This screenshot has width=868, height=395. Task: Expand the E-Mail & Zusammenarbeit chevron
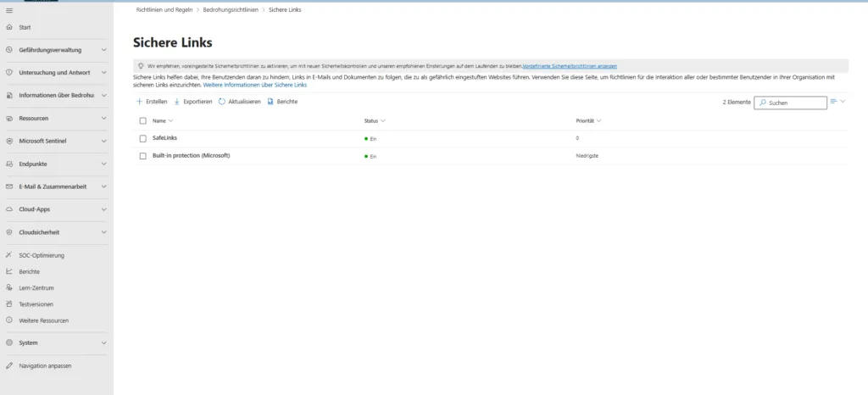point(104,186)
